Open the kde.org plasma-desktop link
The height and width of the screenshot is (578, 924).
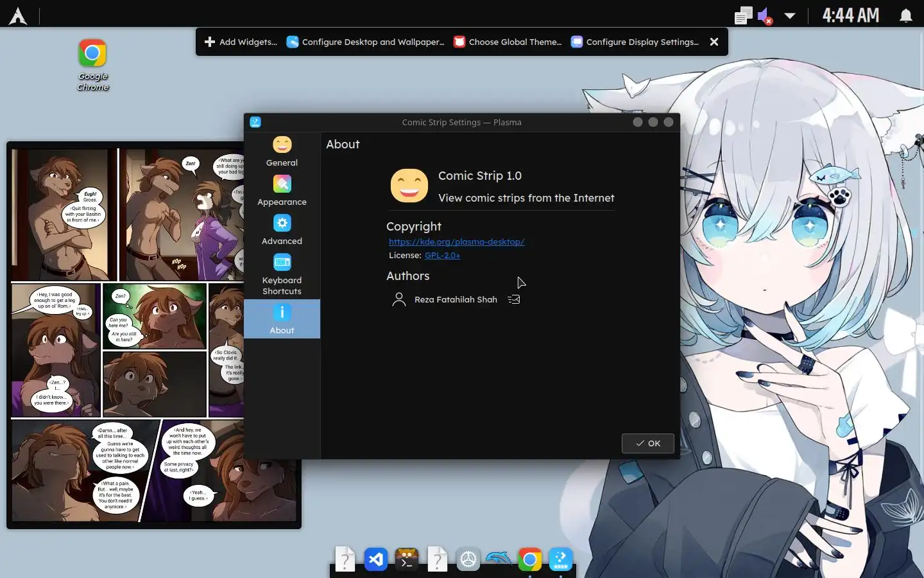[x=456, y=241]
